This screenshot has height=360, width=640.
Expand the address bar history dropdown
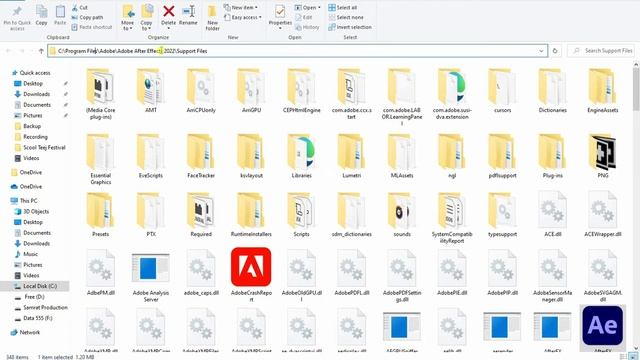tap(541, 51)
